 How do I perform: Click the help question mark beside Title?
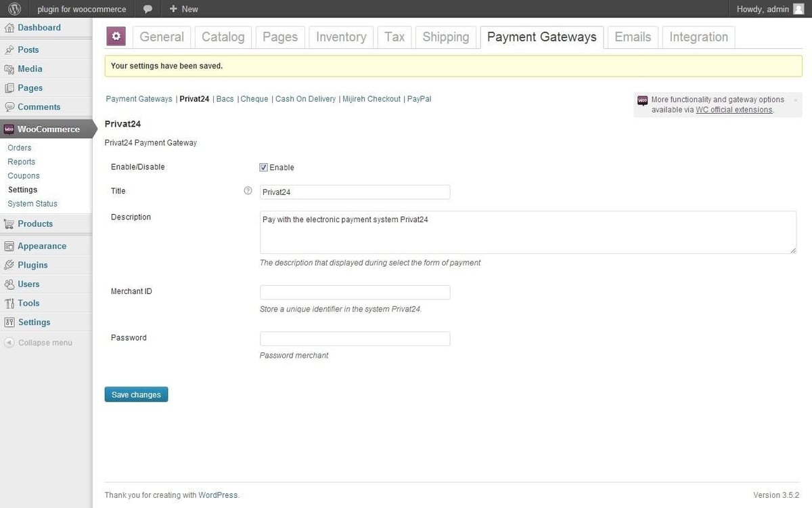pyautogui.click(x=248, y=191)
